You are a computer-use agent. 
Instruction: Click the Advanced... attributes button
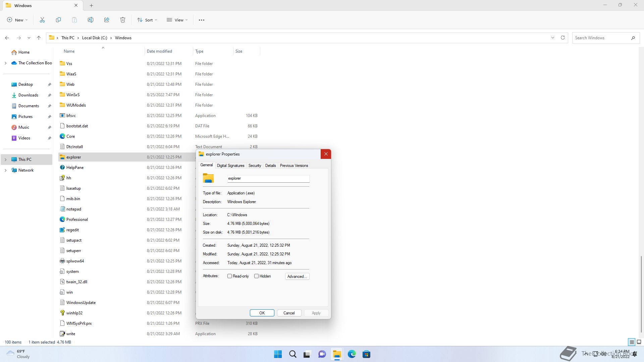(297, 277)
